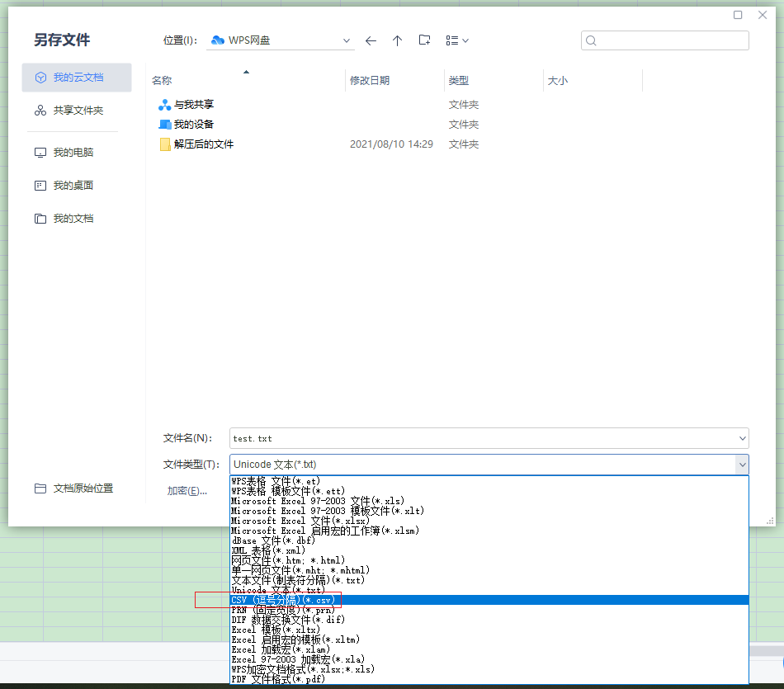The width and height of the screenshot is (784, 689).
Task: Open the 解压后的文件 folder
Action: tap(196, 144)
